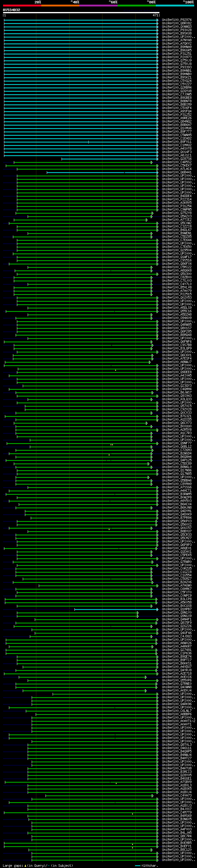Click the UniRef100_Q6P285 label

176,332
